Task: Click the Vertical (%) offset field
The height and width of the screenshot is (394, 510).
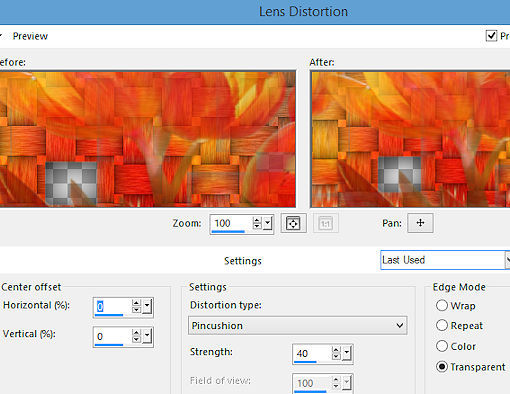Action: point(112,336)
